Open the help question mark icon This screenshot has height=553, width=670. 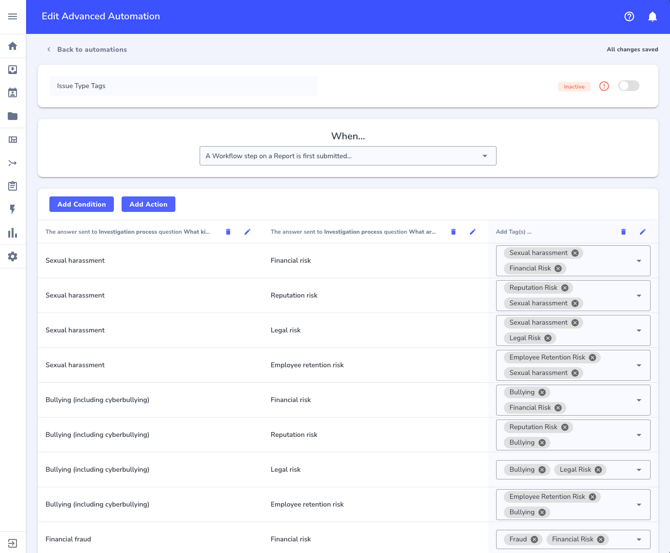click(629, 16)
